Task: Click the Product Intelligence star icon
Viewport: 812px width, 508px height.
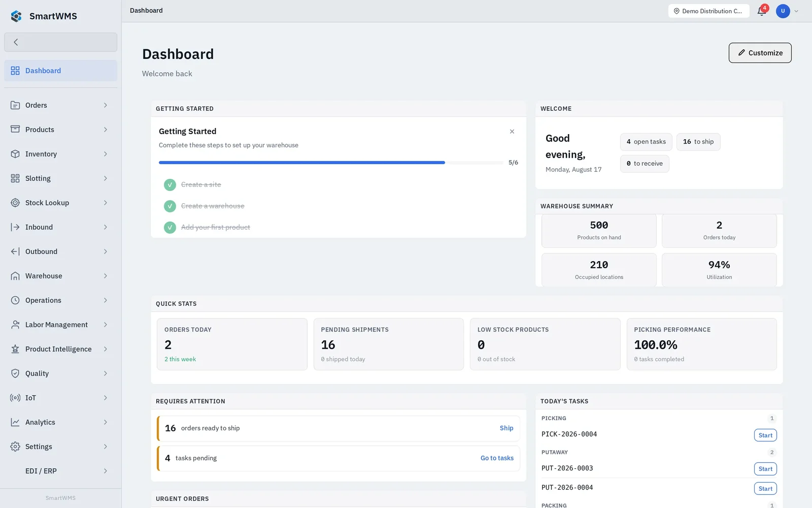Action: pos(15,349)
